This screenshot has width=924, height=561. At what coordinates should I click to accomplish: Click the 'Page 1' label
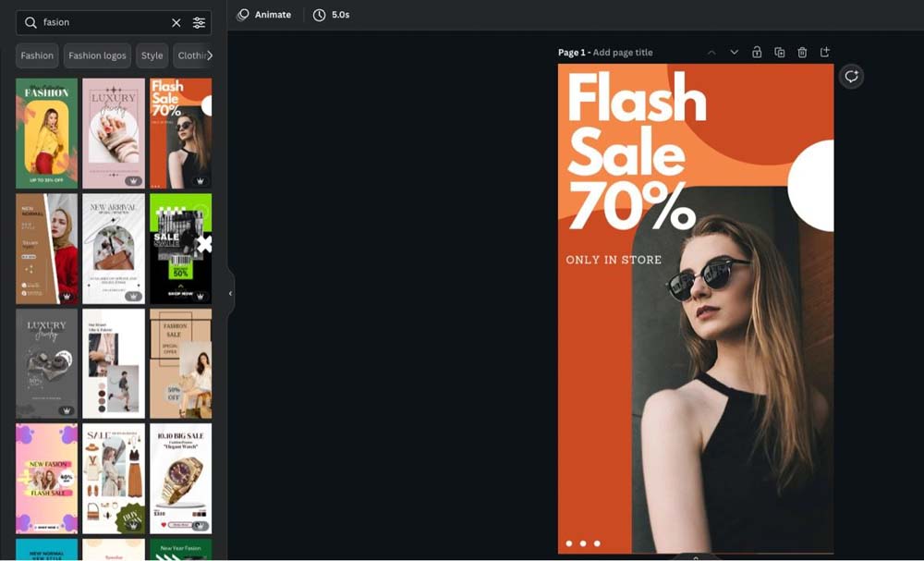point(572,53)
